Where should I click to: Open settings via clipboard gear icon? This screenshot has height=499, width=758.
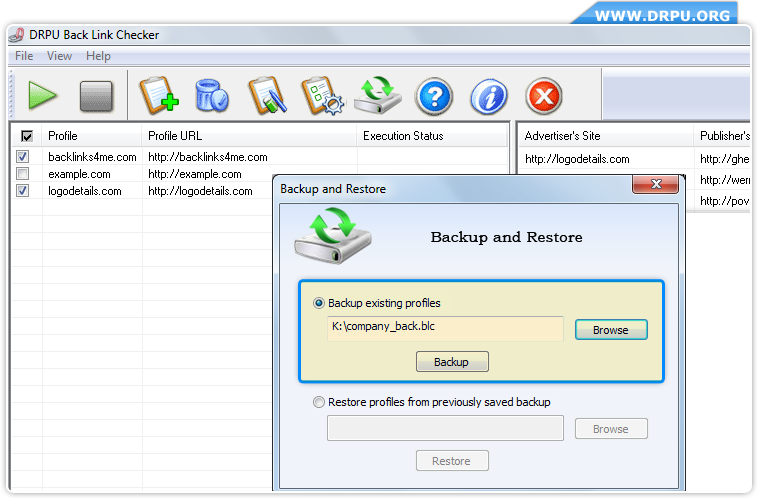tap(322, 95)
